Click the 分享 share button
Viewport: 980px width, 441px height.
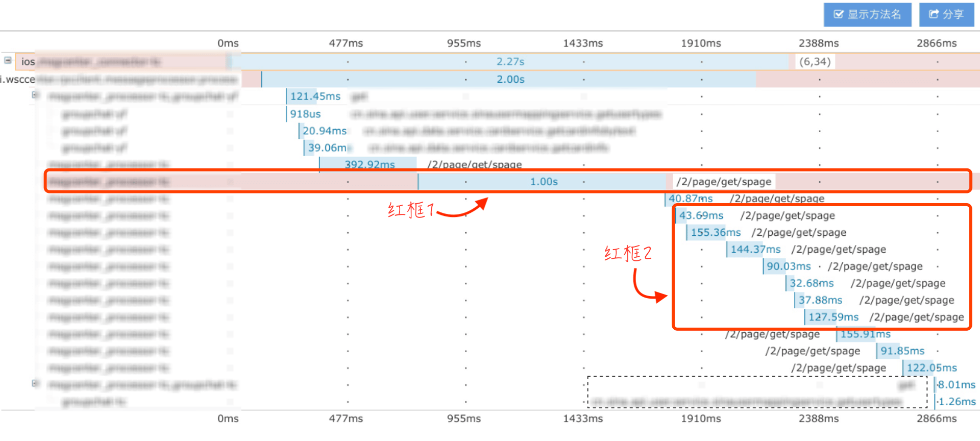[x=946, y=14]
